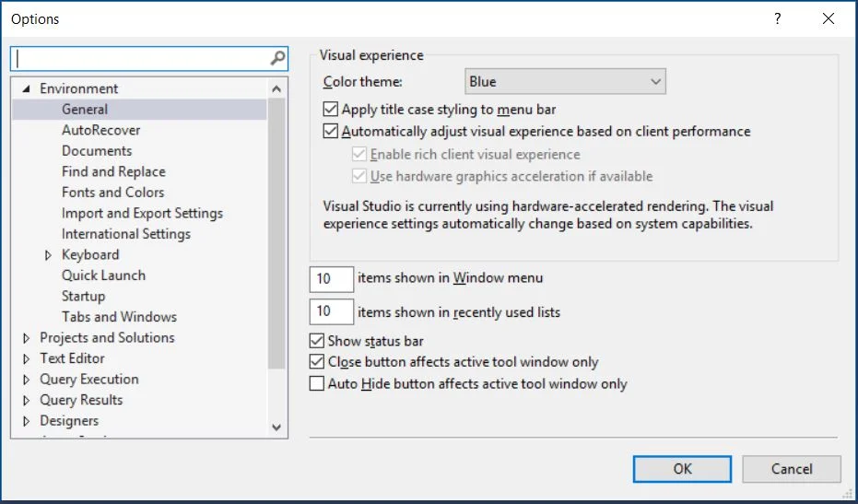858x504 pixels.
Task: Expand the Text Editor node
Action: pyautogui.click(x=26, y=359)
